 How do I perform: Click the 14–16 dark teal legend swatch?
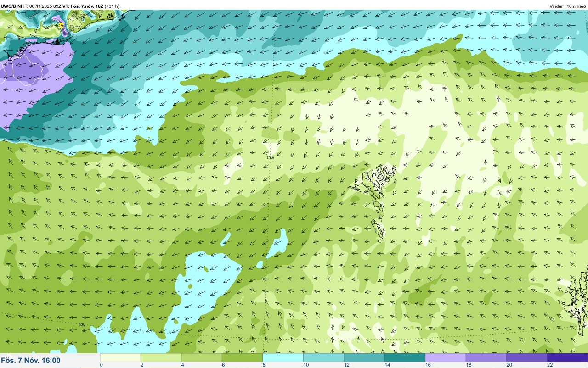pyautogui.click(x=405, y=357)
